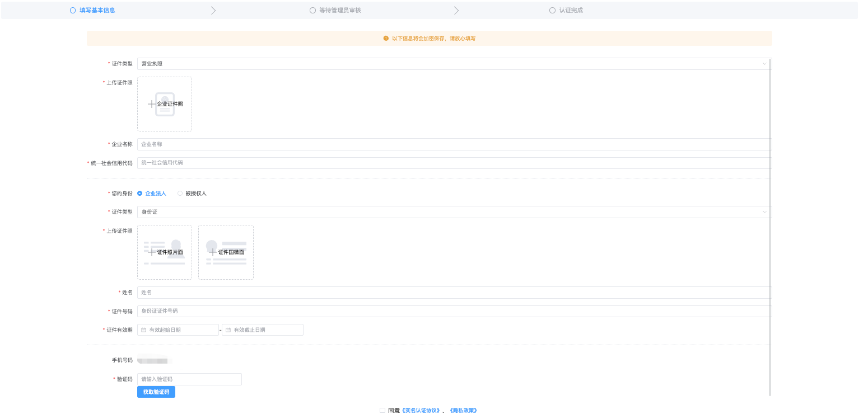The image size is (868, 419).
Task: Click the 获取验证码 button
Action: pos(156,392)
